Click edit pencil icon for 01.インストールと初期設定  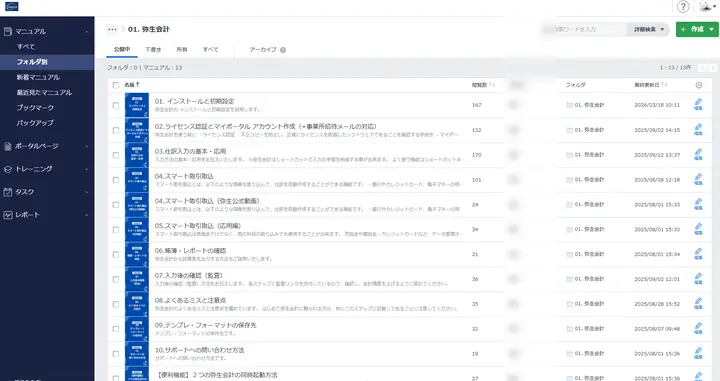(x=698, y=105)
